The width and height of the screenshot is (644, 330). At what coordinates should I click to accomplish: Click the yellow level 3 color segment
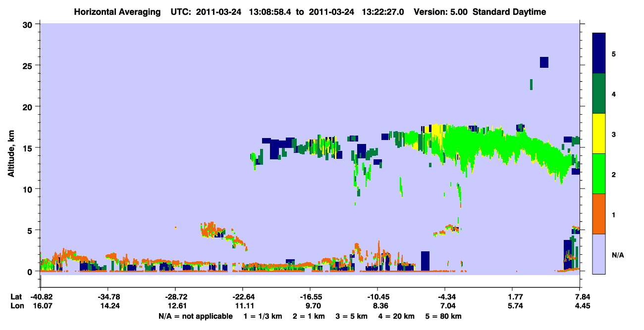click(x=599, y=133)
